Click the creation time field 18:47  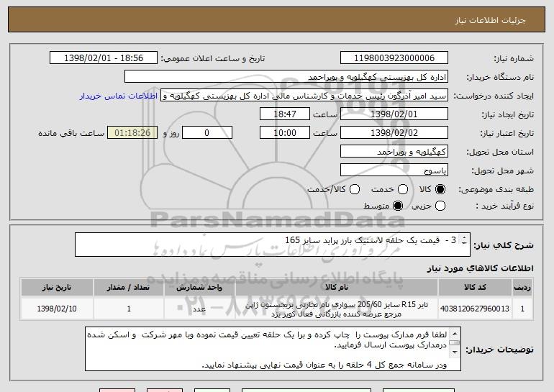(285, 114)
